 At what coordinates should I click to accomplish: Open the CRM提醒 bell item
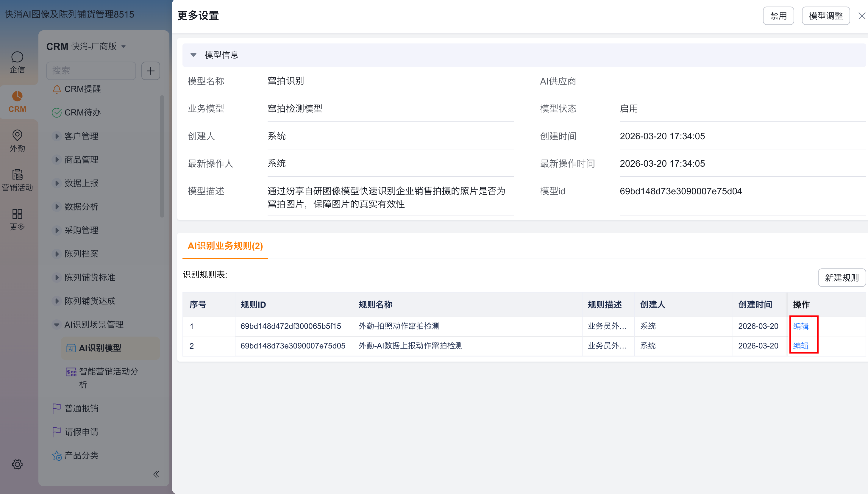(x=82, y=89)
